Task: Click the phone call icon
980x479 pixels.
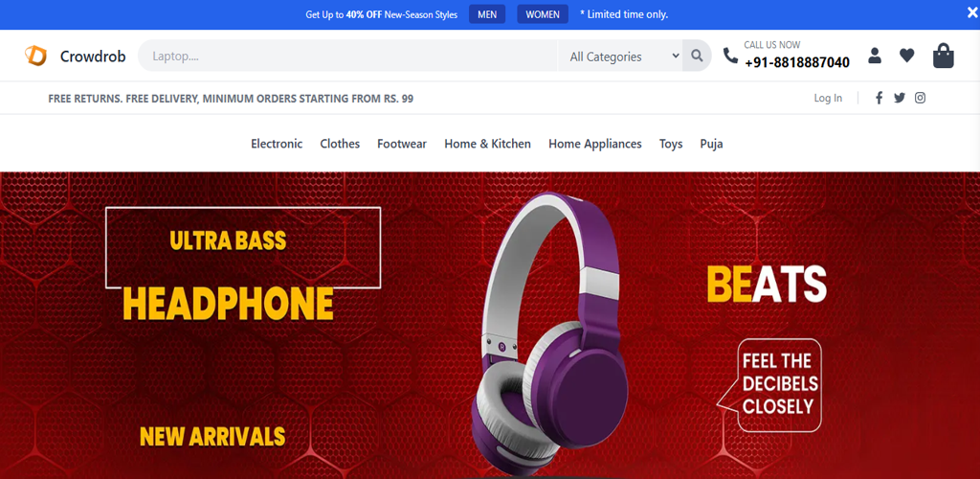Action: 730,56
